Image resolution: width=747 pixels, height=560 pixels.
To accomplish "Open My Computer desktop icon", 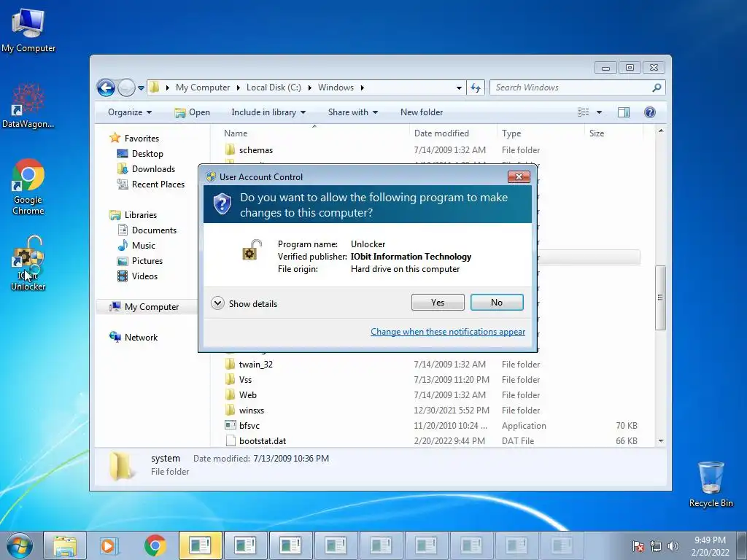I will coord(28,31).
